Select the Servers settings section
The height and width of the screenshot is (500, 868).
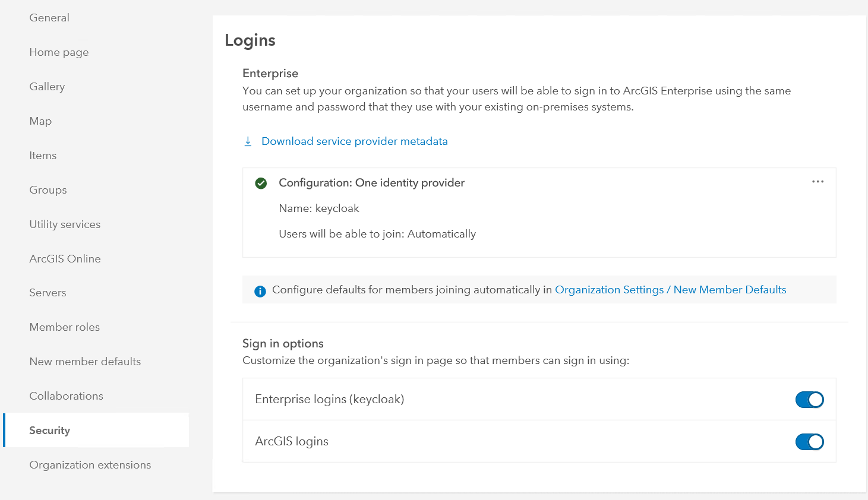coord(48,292)
